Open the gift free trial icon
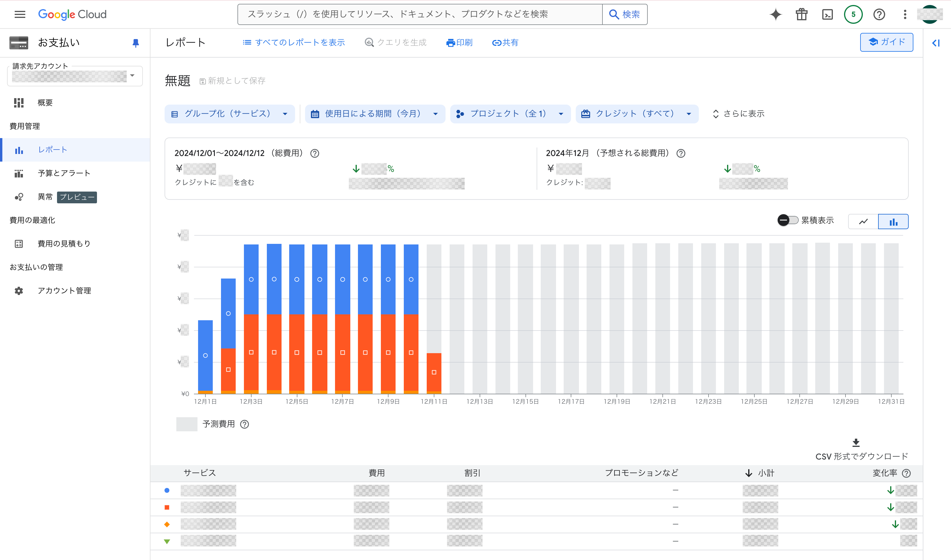 (x=801, y=14)
